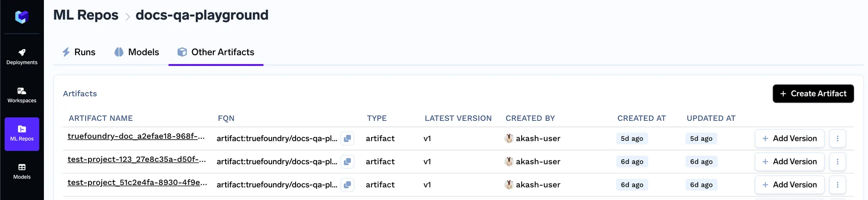Switch to the Models tab
The width and height of the screenshot is (868, 200).
(x=137, y=52)
